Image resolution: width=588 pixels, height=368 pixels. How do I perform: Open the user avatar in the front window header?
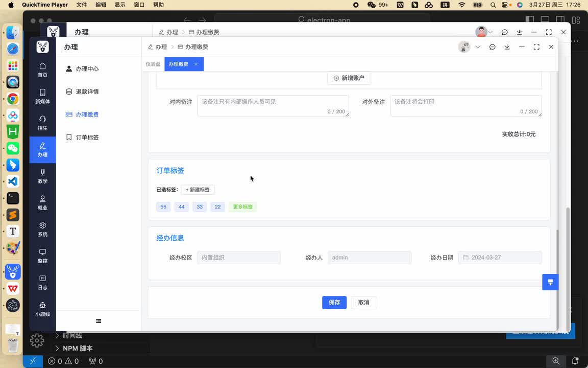pos(464,47)
